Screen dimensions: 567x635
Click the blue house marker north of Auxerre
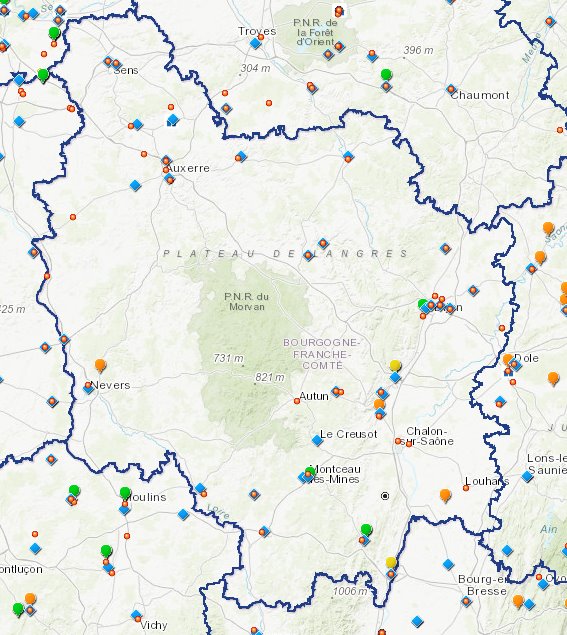point(173,120)
